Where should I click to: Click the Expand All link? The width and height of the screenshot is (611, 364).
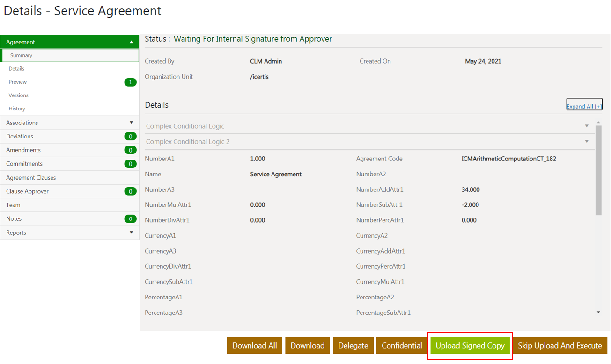click(x=584, y=106)
